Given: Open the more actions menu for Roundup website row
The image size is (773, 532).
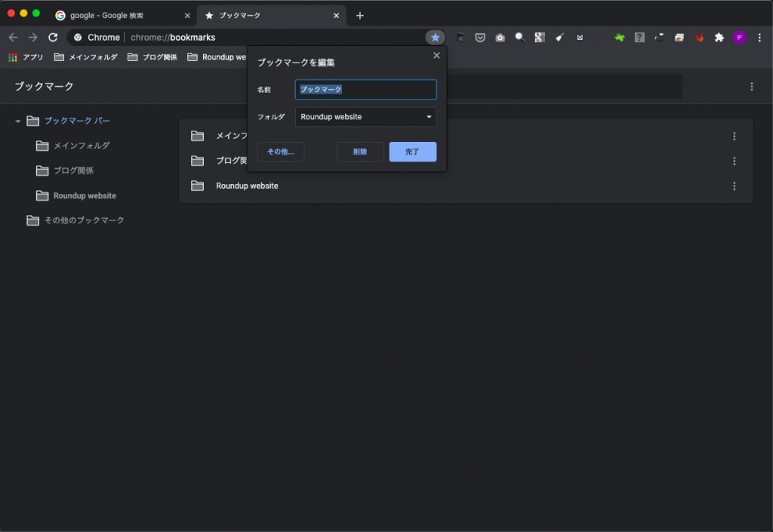Looking at the screenshot, I should tap(734, 186).
